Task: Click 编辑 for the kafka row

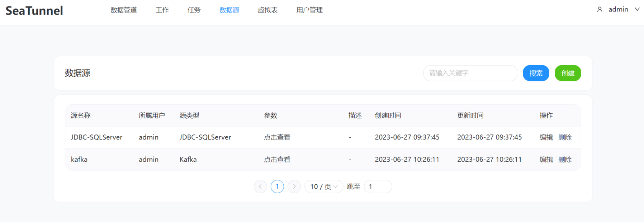Action: 546,160
